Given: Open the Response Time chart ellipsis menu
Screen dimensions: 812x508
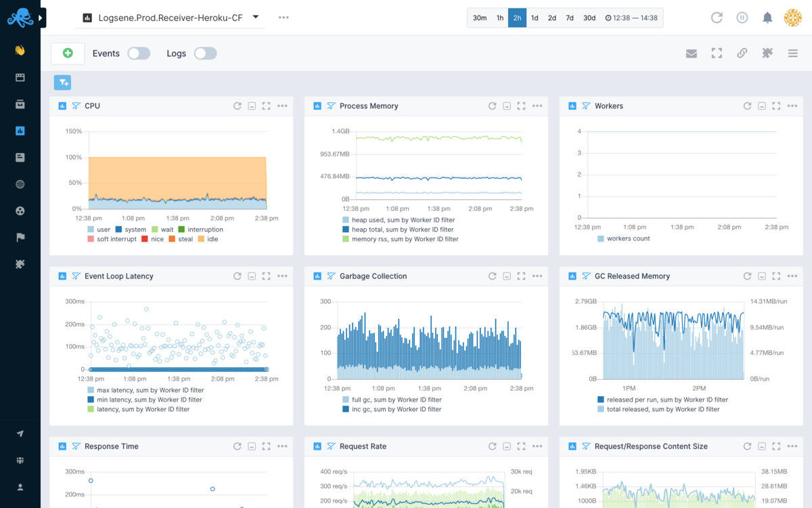Looking at the screenshot, I should 282,446.
